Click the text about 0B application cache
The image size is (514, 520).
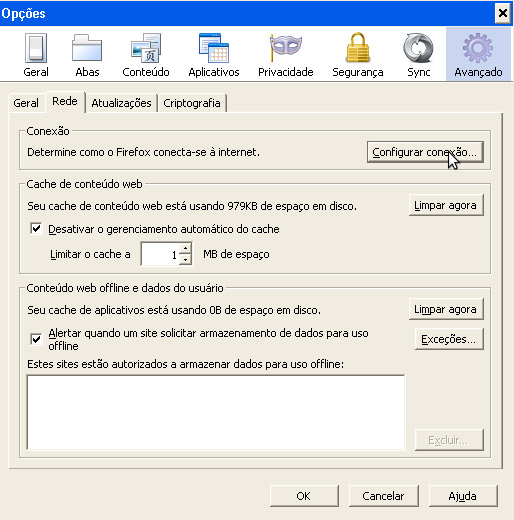[174, 310]
